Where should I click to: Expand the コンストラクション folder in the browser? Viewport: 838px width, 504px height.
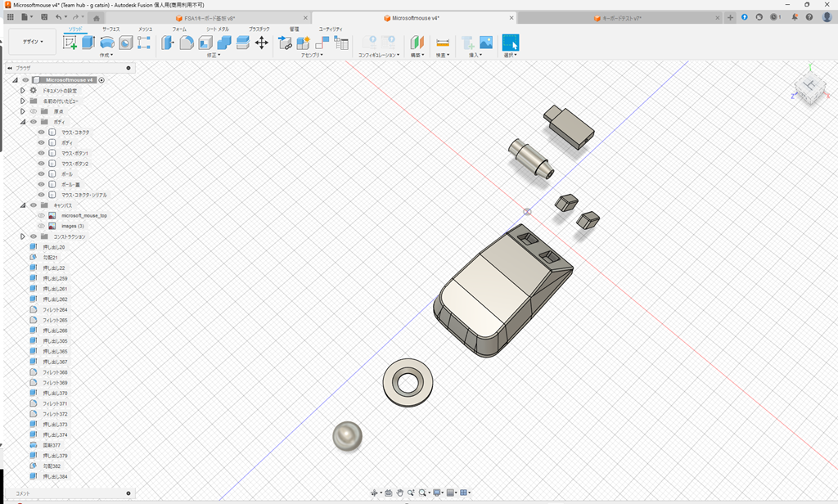pos(23,236)
